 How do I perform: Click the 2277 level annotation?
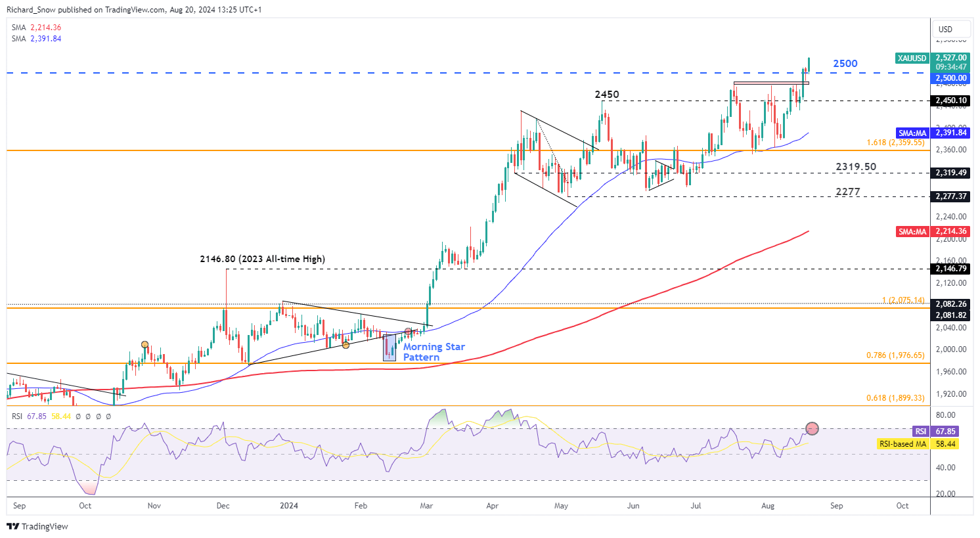click(848, 192)
